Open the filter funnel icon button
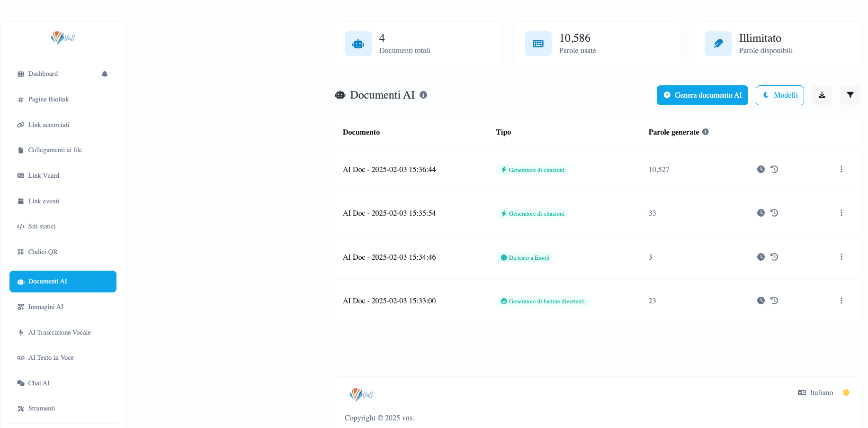 tap(850, 95)
